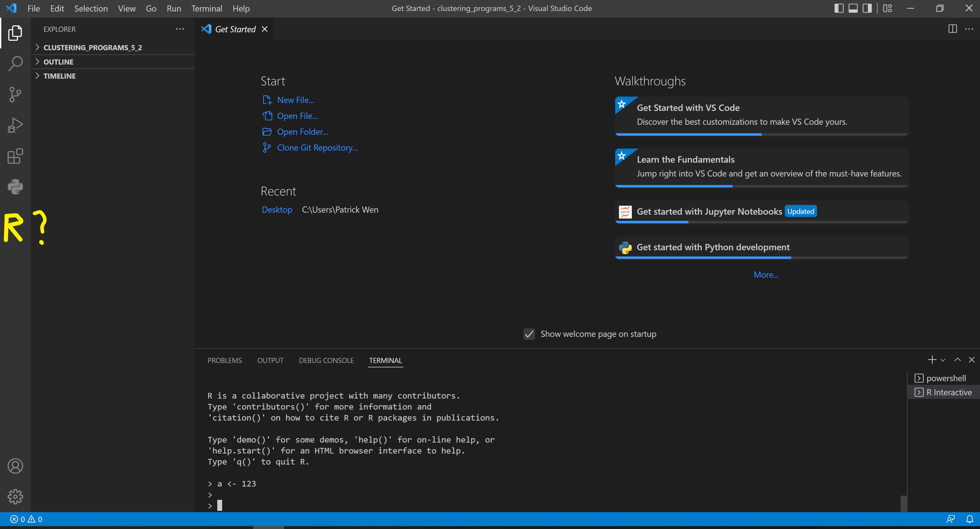Viewport: 980px width, 529px height.
Task: Click the new terminal plus icon
Action: [x=932, y=360]
